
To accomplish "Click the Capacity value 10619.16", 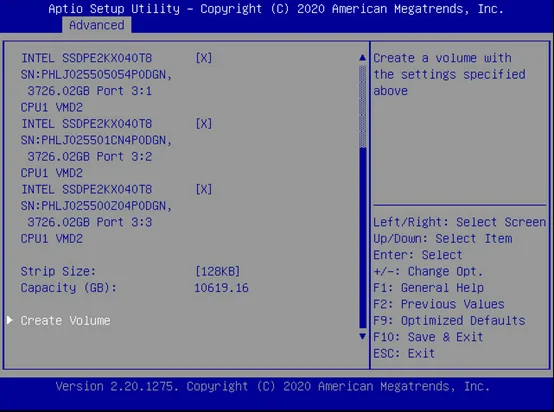I will pos(222,288).
